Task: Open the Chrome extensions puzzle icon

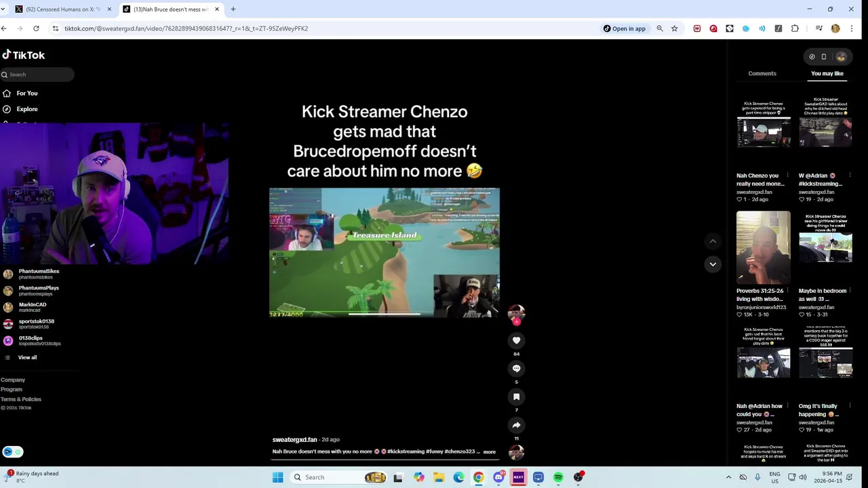Action: tap(795, 28)
